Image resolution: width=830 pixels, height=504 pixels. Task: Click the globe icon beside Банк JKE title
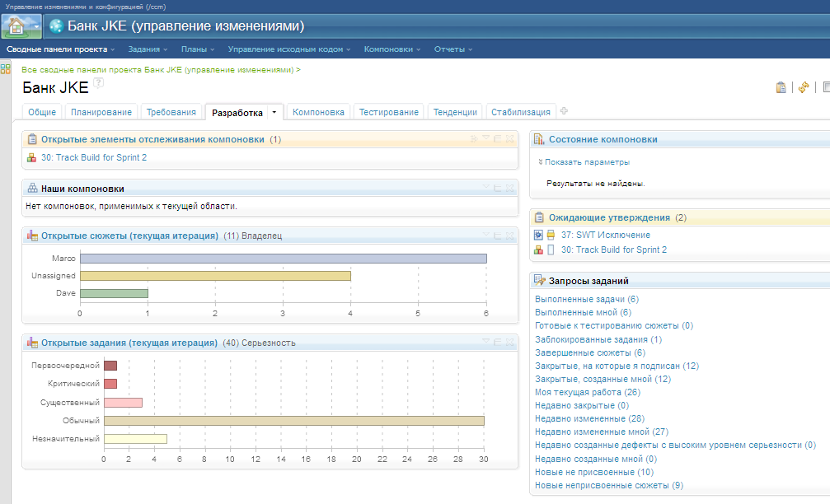click(56, 26)
